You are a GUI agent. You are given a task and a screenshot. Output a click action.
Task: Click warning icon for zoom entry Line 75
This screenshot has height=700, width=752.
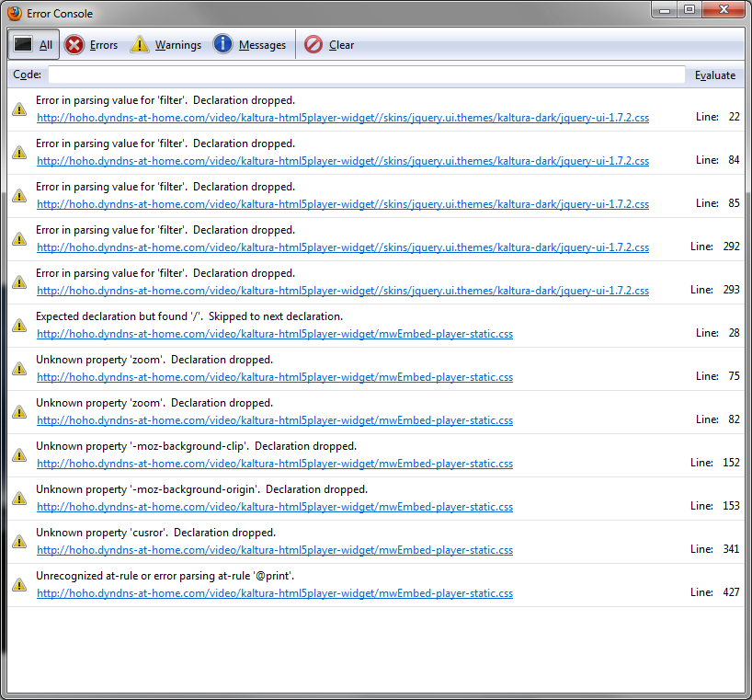(19, 368)
